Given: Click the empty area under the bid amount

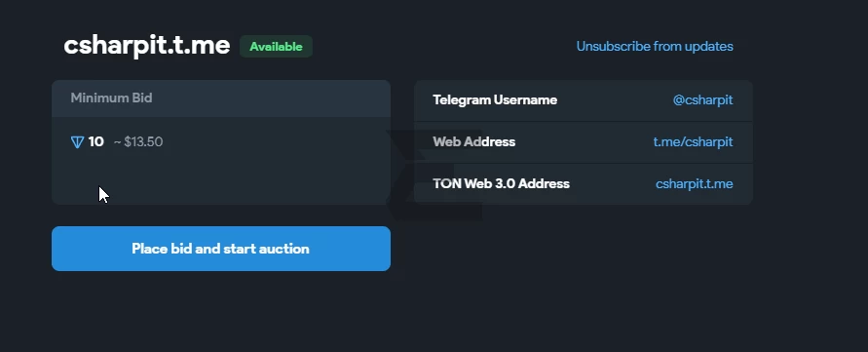Looking at the screenshot, I should tap(221, 180).
